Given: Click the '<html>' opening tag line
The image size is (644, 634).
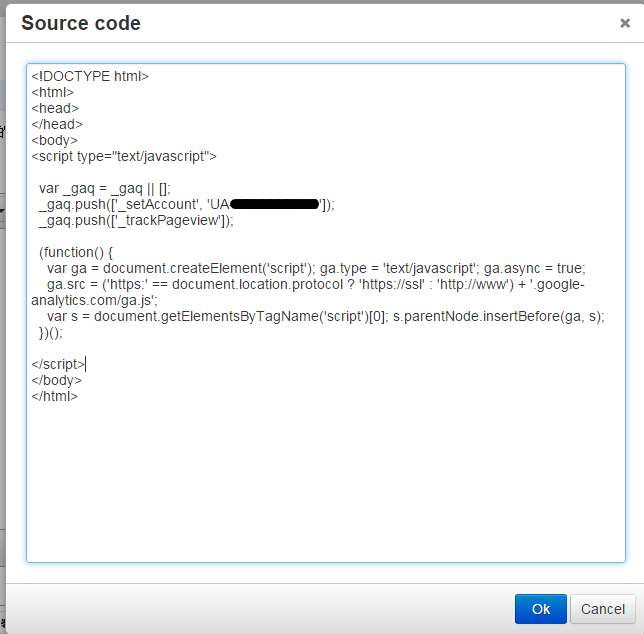Looking at the screenshot, I should 53,92.
